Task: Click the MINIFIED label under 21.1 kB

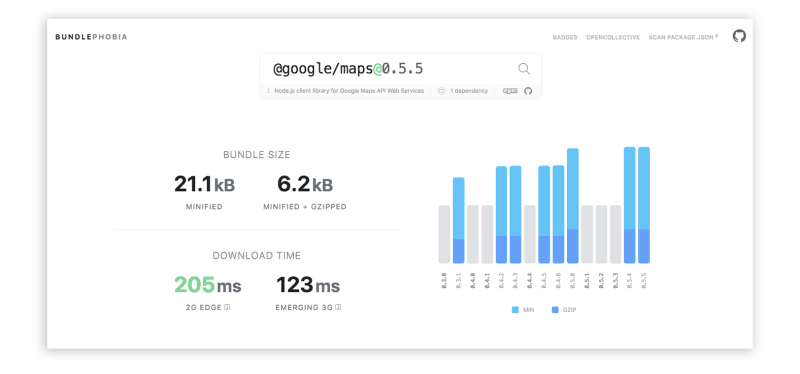Action: point(204,207)
